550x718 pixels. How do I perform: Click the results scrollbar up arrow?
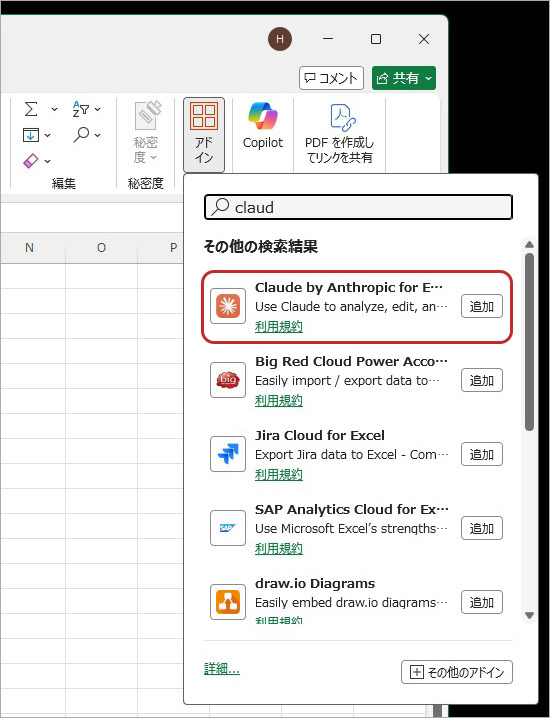click(x=529, y=245)
